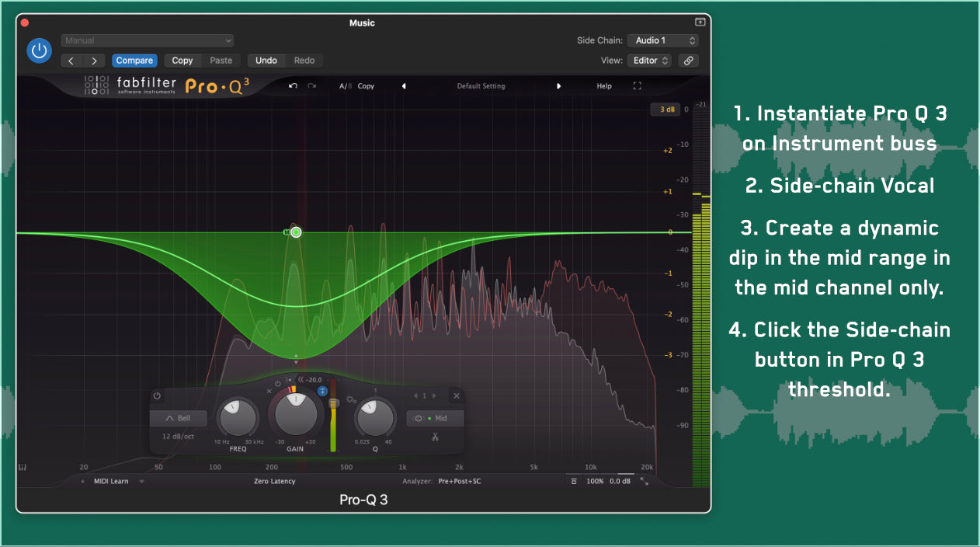Click the -20.0 dynamic range value
Screen dimensions: 980x547
tap(313, 380)
